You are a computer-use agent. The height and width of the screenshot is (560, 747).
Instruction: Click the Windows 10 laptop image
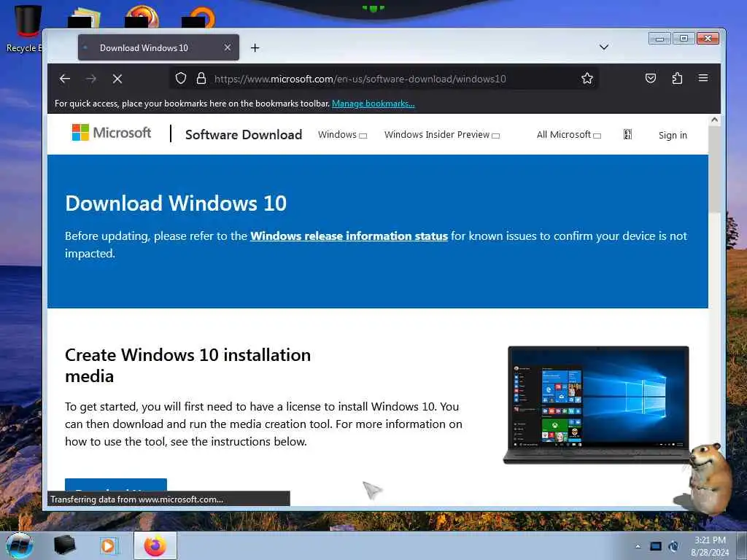(x=598, y=405)
